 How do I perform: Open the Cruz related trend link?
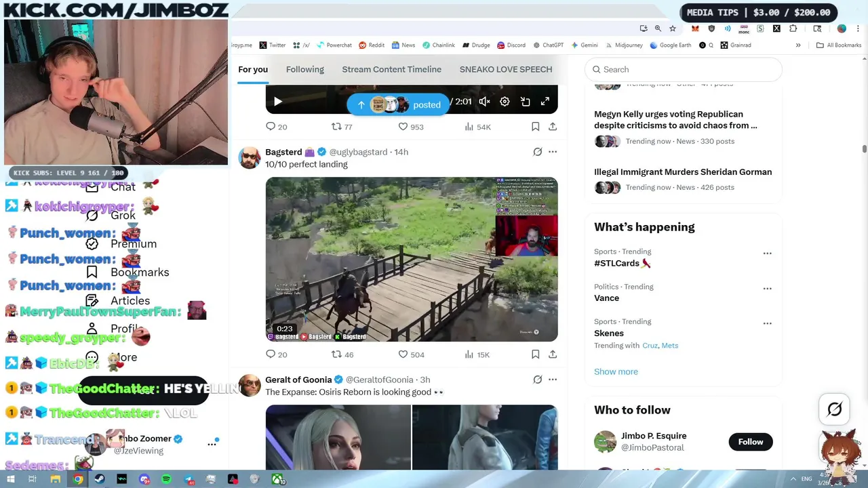pos(650,346)
